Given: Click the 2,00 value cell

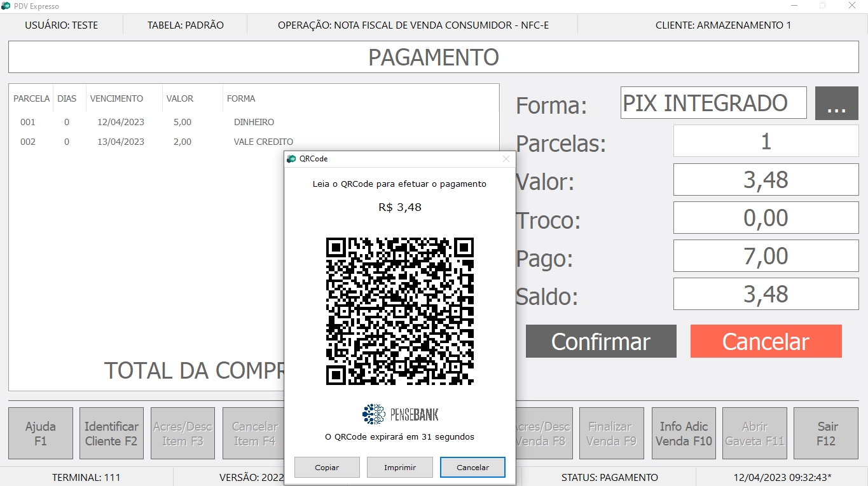Looking at the screenshot, I should [183, 142].
